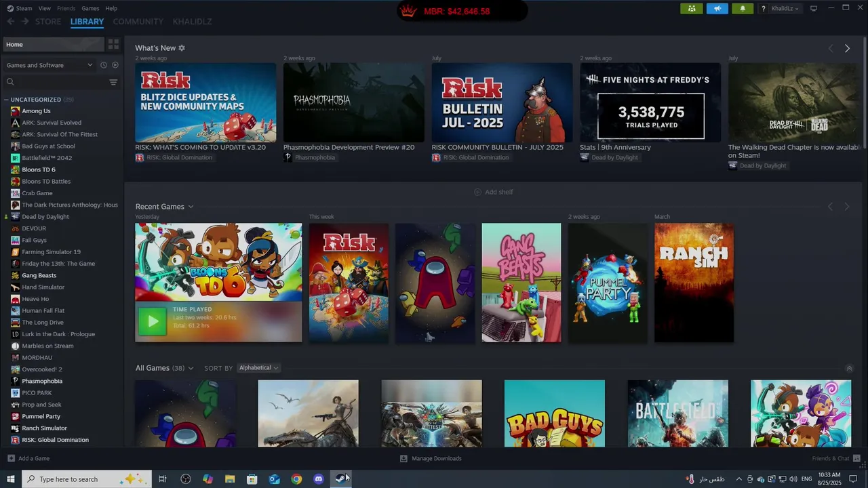This screenshot has width=868, height=488.
Task: Launch Bloons TD 6 with green play button
Action: tap(152, 321)
